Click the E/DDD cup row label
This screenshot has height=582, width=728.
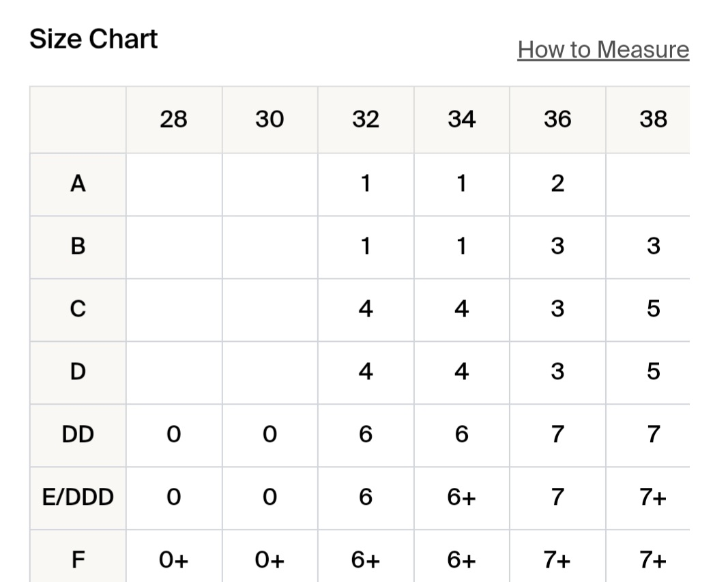pyautogui.click(x=78, y=497)
